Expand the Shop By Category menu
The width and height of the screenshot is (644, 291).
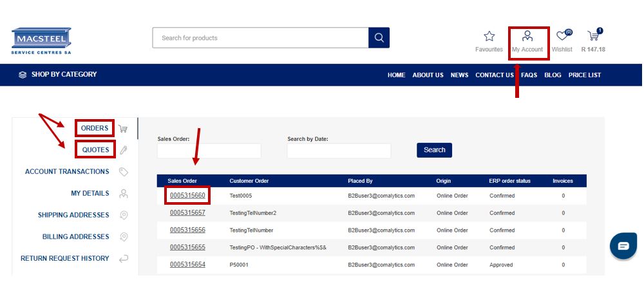click(58, 75)
